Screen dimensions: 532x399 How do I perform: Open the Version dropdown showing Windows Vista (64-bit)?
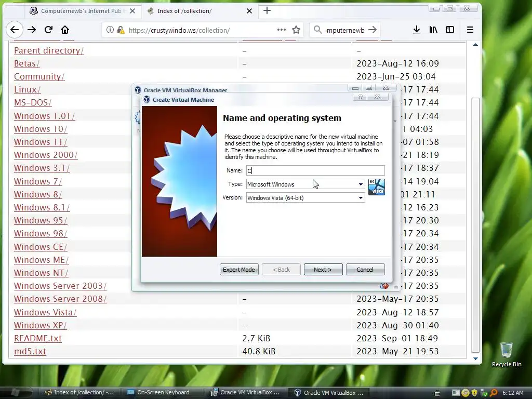coord(305,198)
